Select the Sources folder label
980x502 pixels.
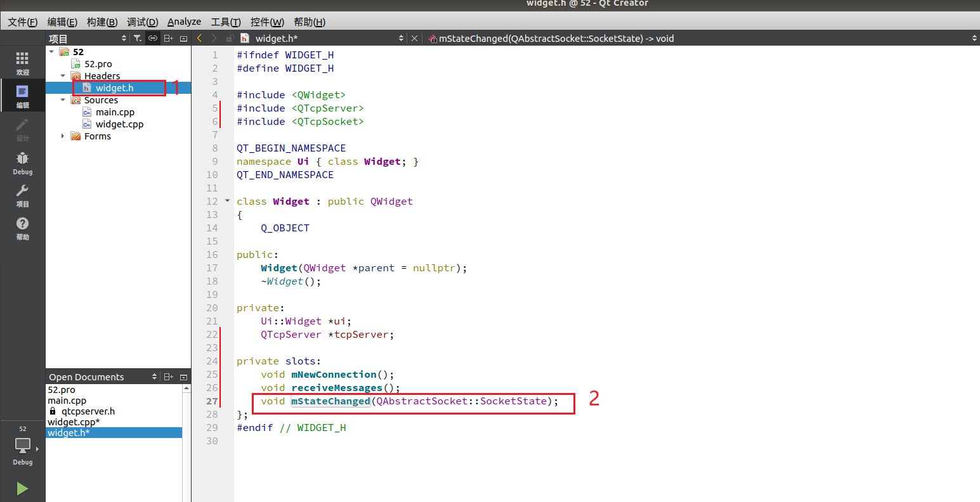101,100
